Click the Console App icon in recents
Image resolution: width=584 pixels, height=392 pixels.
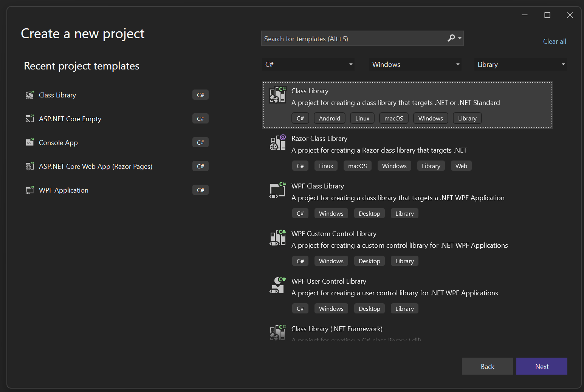[30, 142]
